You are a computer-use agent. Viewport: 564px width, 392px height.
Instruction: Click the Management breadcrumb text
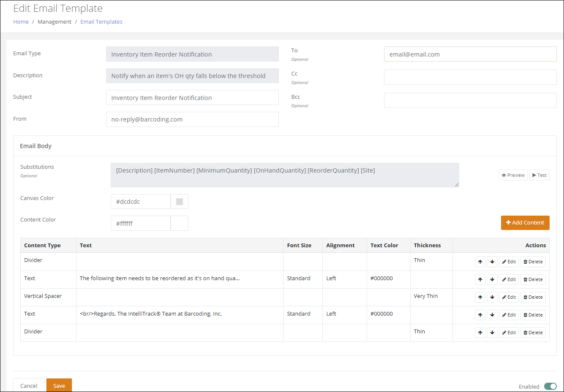pyautogui.click(x=54, y=22)
